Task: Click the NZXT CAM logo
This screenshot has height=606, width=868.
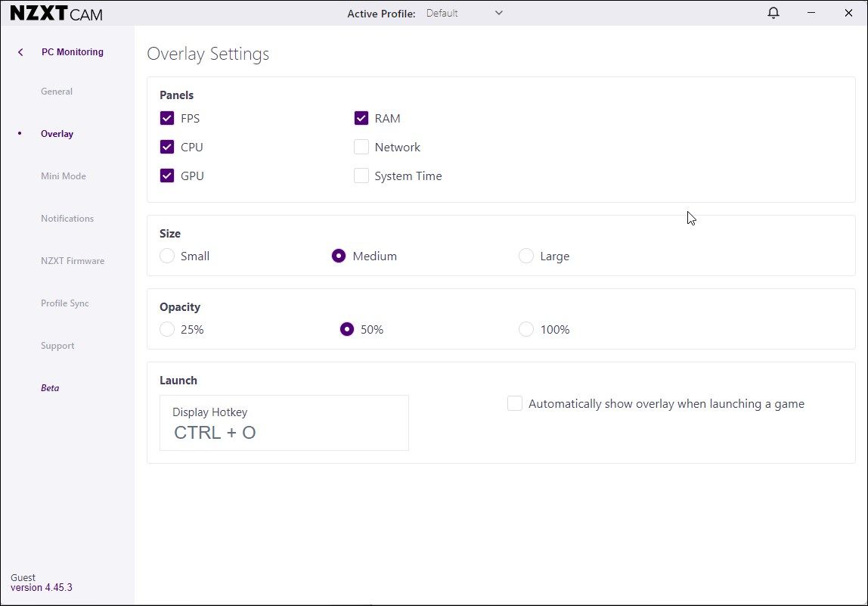Action: (x=56, y=14)
